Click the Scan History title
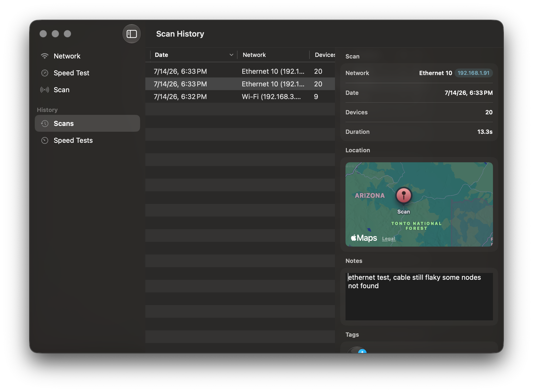The width and height of the screenshot is (533, 392). click(x=180, y=34)
